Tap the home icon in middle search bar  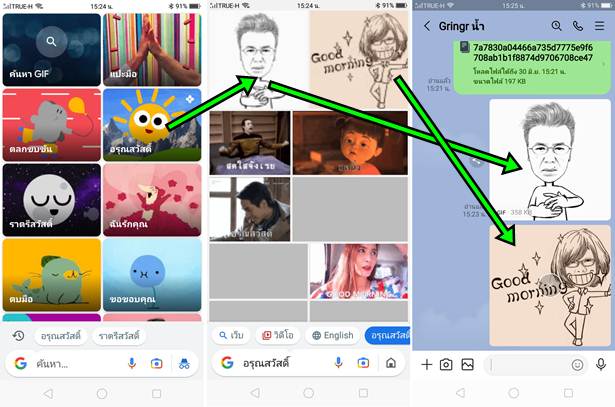coord(391,363)
